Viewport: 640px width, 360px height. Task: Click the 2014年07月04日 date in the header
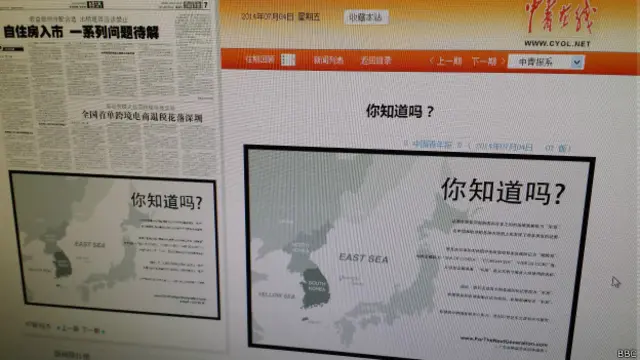pyautogui.click(x=267, y=17)
